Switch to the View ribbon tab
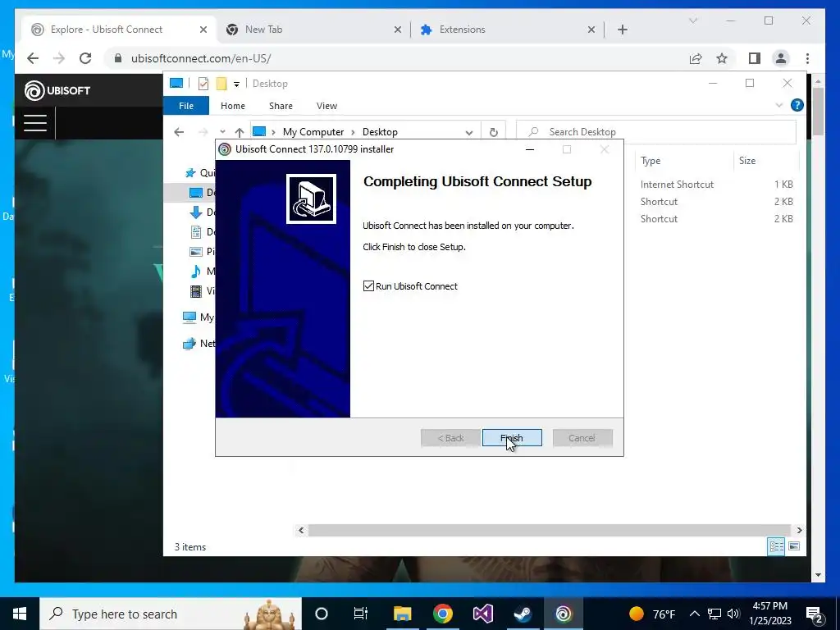Image resolution: width=840 pixels, height=630 pixels. click(326, 106)
